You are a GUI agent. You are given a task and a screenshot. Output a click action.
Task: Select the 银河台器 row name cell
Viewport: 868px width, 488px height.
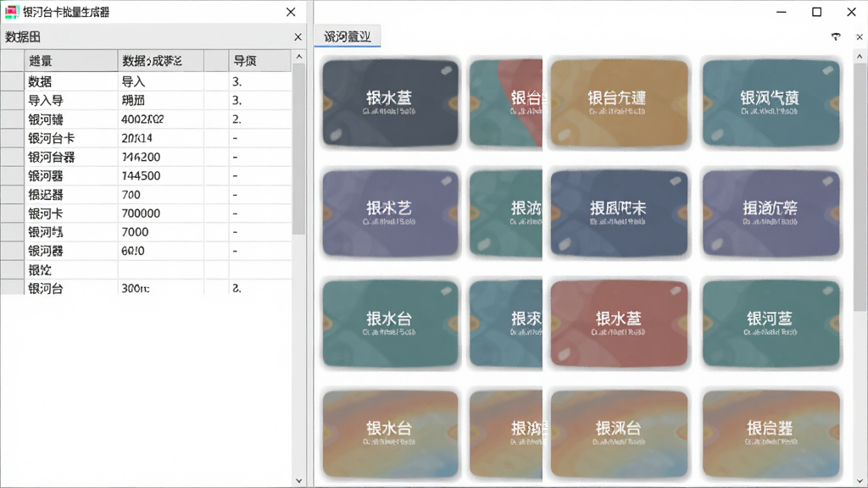pos(71,157)
